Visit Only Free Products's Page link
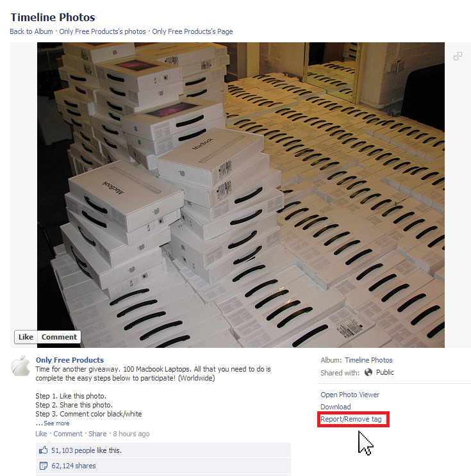The height and width of the screenshot is (476, 471). pos(192,31)
